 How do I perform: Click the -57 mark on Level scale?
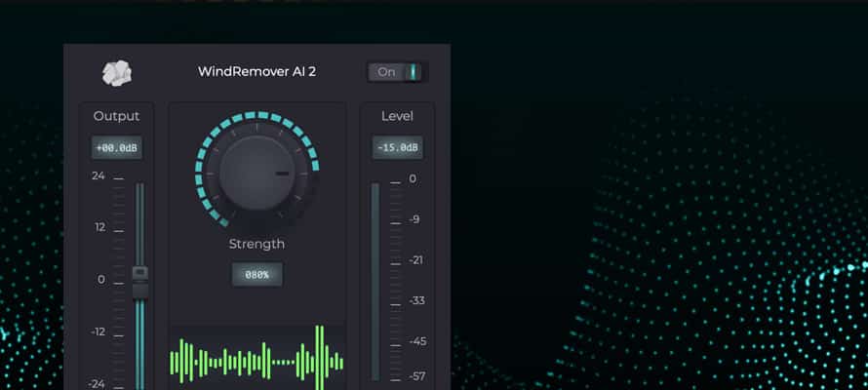point(417,376)
